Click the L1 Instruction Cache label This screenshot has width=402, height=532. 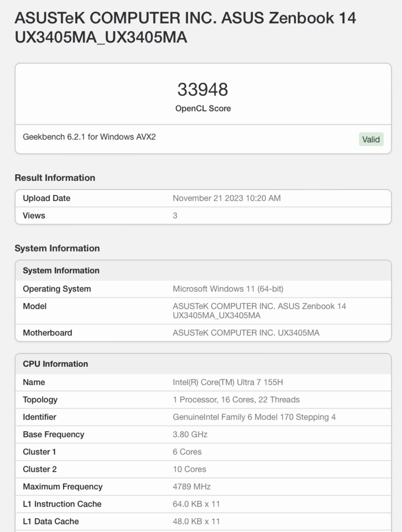pyautogui.click(x=62, y=504)
